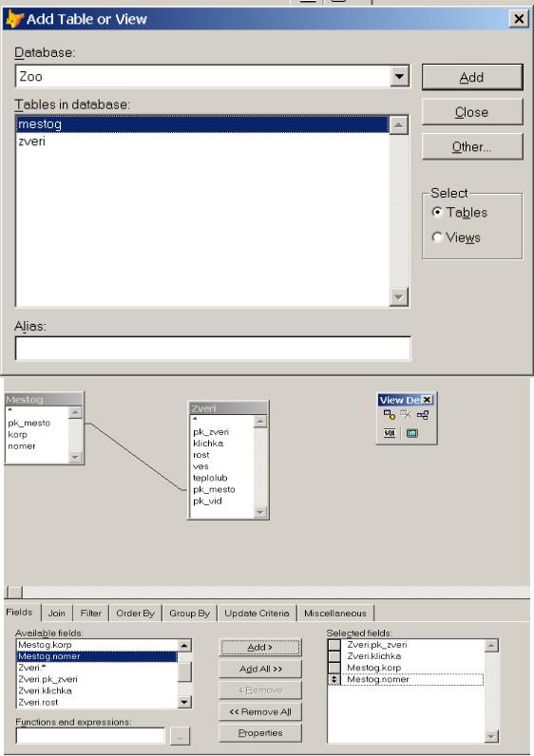Viewport: 534px width, 756px height.
Task: Select Zveri.* in Available fields
Action: 97,668
